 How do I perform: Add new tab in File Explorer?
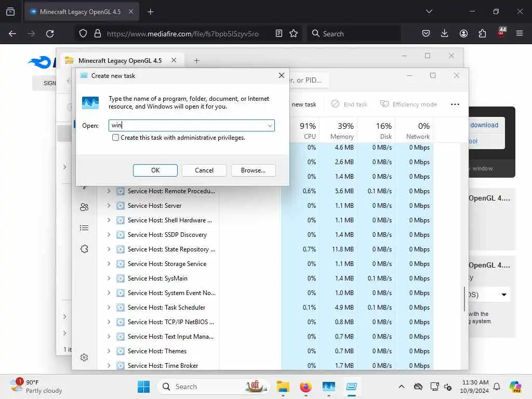[x=196, y=61]
